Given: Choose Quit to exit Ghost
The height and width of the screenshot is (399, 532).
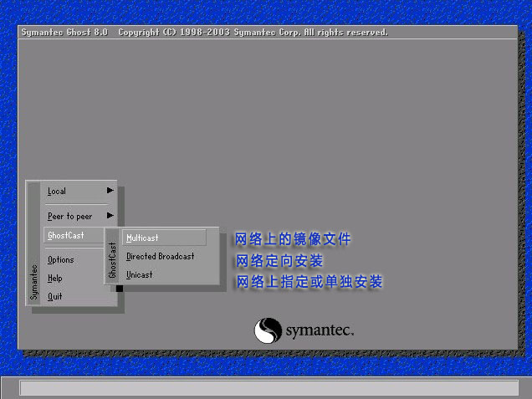Looking at the screenshot, I should 54,297.
